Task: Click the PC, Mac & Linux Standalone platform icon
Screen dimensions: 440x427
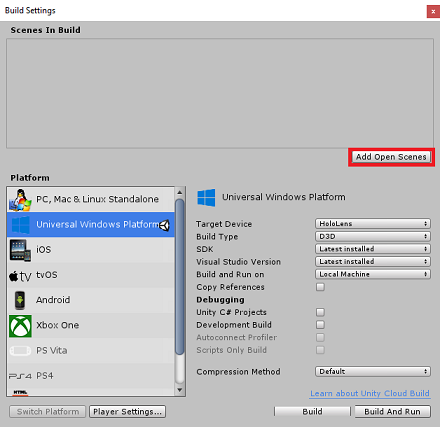Action: (20, 200)
